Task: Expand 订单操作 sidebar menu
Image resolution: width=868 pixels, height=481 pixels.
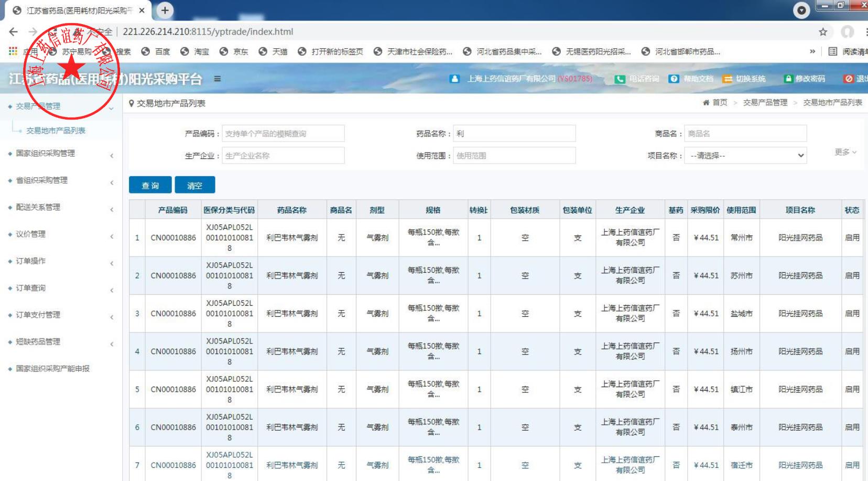Action: (61, 261)
